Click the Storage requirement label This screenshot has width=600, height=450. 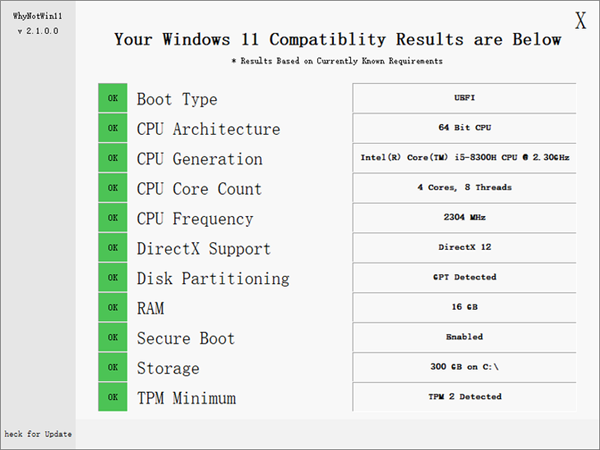coord(168,368)
